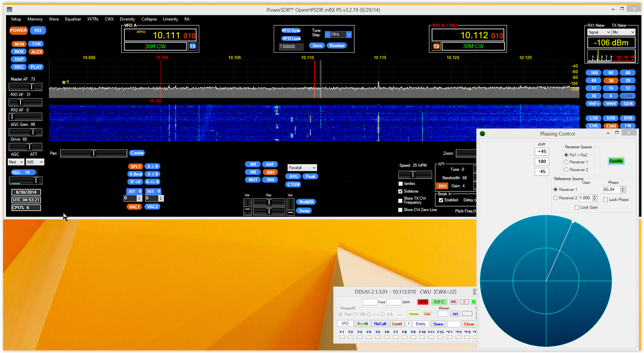Toggle SPLT split mode
This screenshot has height=353, width=644.
(x=136, y=166)
